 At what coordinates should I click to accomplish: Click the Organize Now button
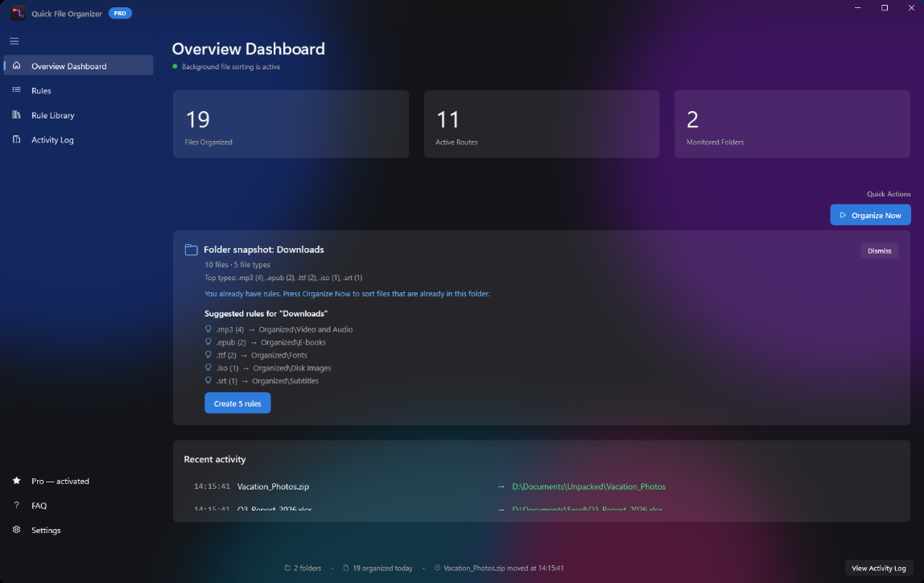point(870,215)
